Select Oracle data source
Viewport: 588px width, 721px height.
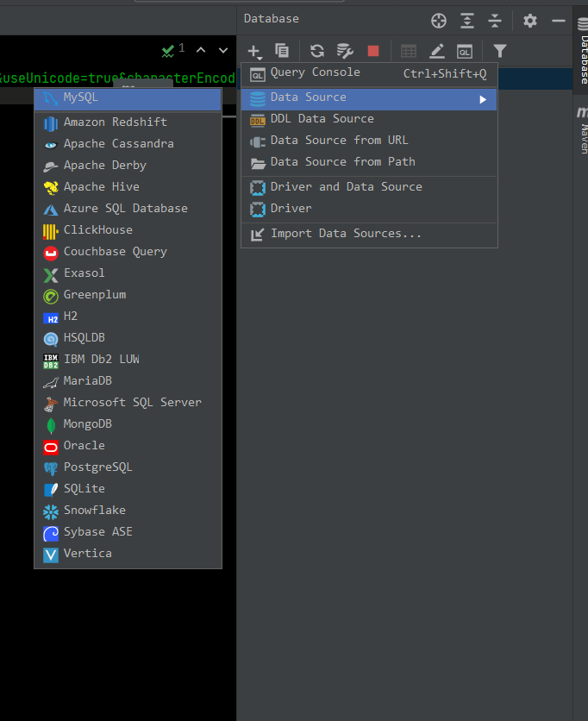tap(128, 447)
